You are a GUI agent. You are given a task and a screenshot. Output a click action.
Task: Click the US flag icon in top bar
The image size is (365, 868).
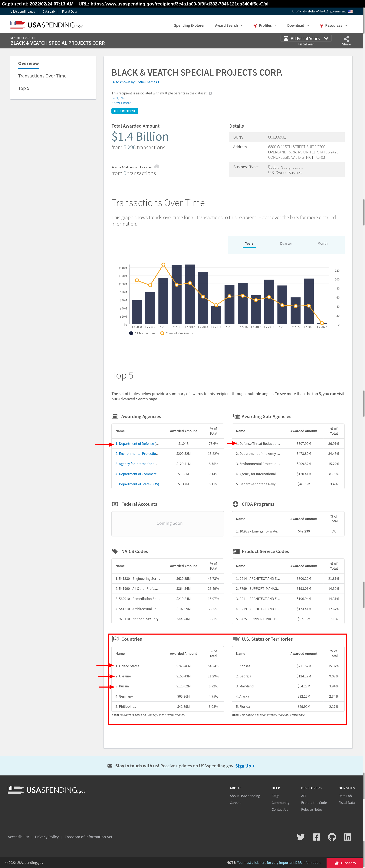[x=350, y=11]
